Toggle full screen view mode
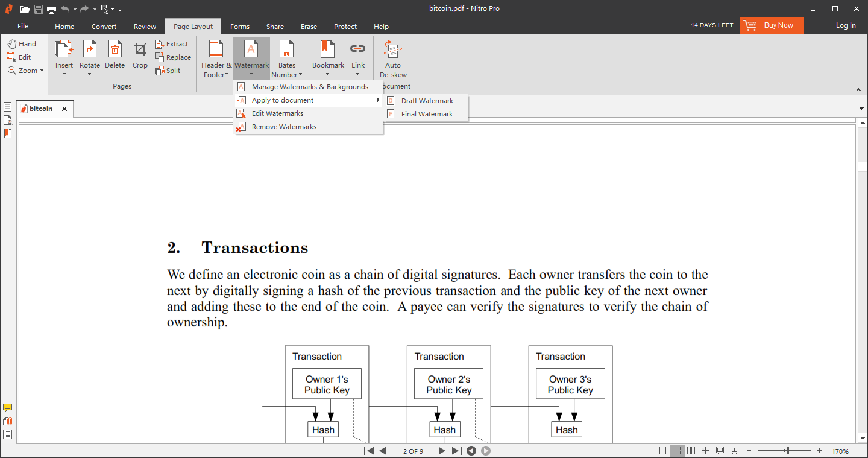The width and height of the screenshot is (868, 458). tap(720, 451)
